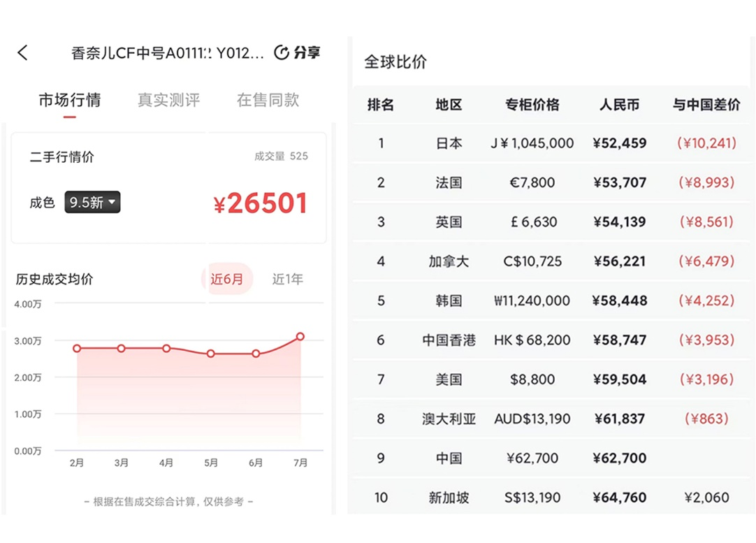The width and height of the screenshot is (756, 543).
Task: Select the 加拿大 region cell
Action: (449, 261)
